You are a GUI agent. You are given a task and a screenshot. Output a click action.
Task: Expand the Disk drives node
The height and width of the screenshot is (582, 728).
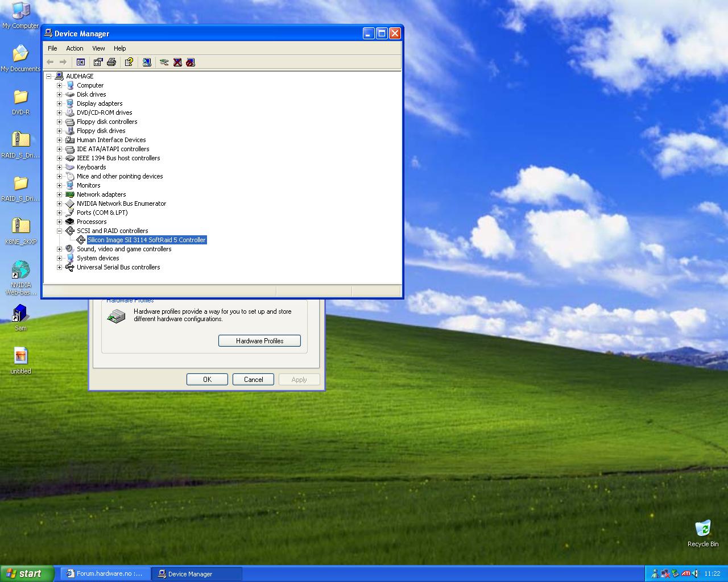tap(59, 94)
